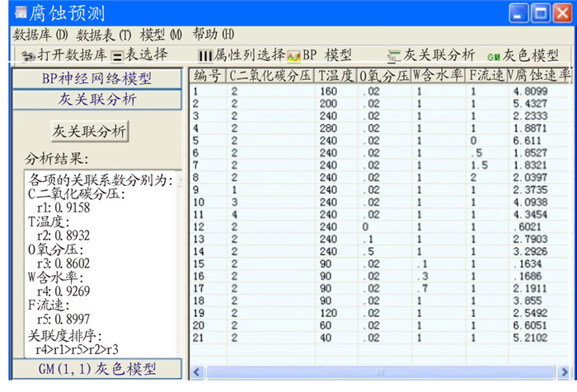Select corrosion rate cell 6.6051
The width and height of the screenshot is (577, 392).
530,325
